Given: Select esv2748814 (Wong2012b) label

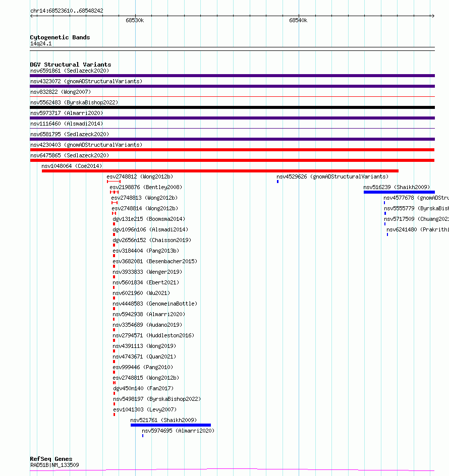Looking at the screenshot, I should (145, 209).
